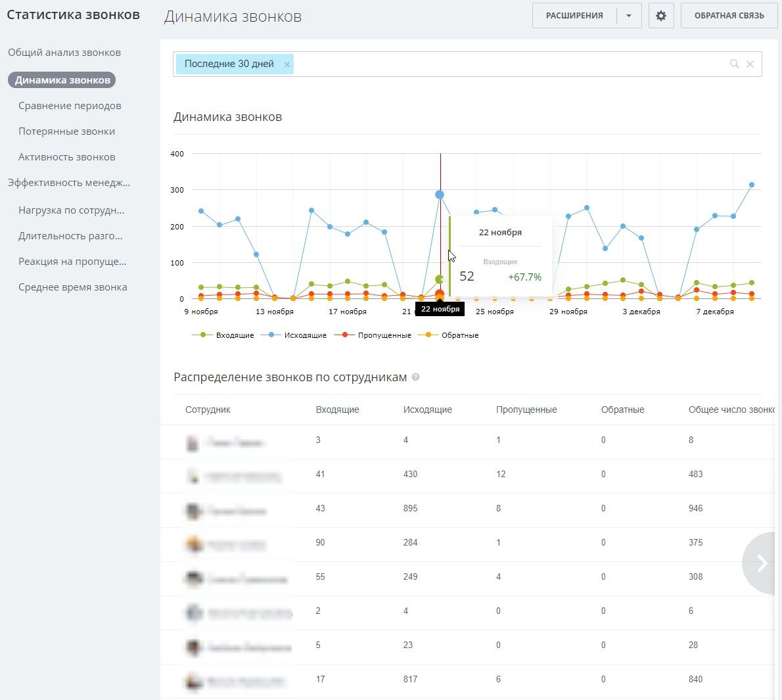This screenshot has width=782, height=700.
Task: Expand the dropdown arrow next to РАСШИРЕНИЯ
Action: pyautogui.click(x=629, y=16)
